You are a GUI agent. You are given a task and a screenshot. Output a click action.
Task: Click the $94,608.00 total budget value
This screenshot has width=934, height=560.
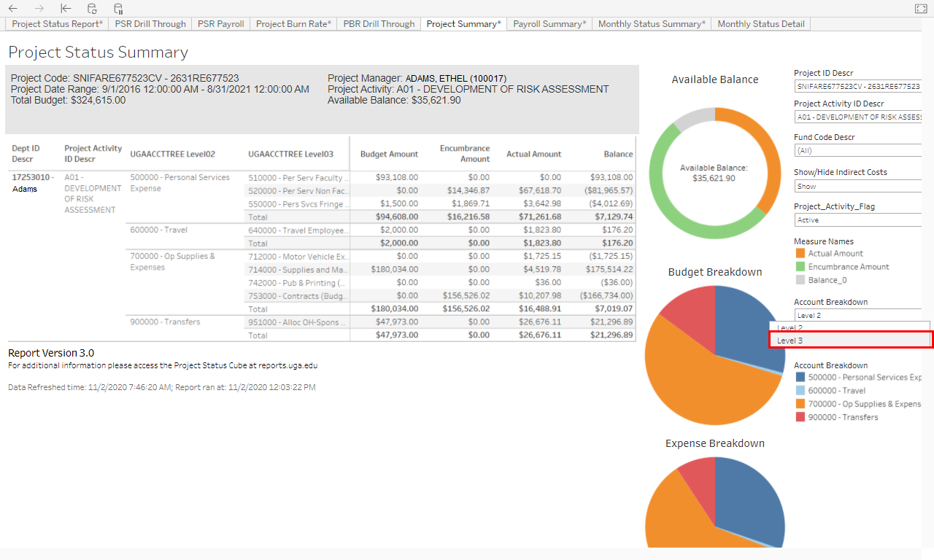397,217
